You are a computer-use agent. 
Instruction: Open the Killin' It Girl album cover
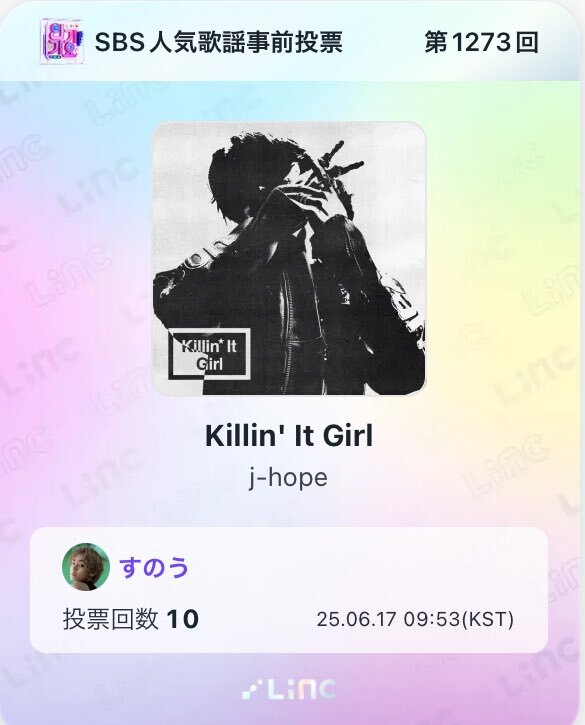pyautogui.click(x=289, y=259)
